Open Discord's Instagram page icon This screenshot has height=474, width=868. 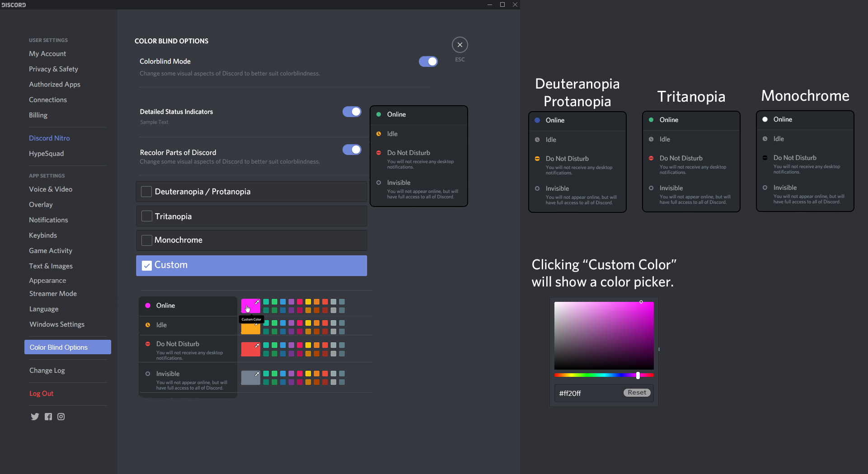(61, 417)
